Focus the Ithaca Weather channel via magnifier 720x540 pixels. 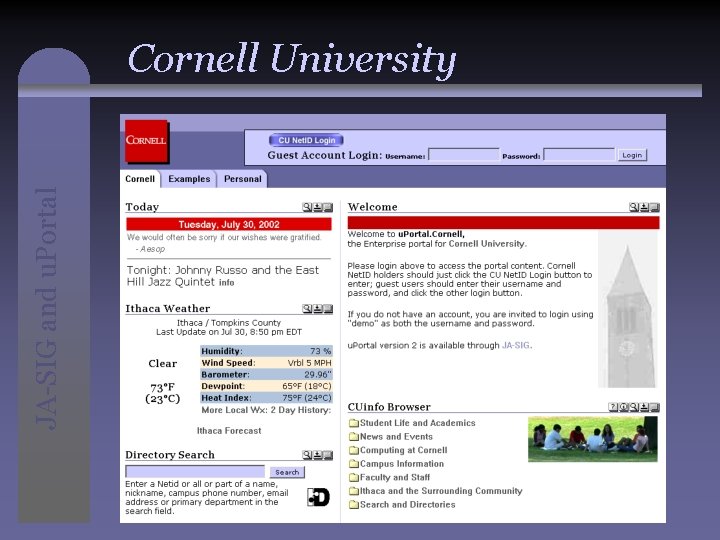click(307, 309)
